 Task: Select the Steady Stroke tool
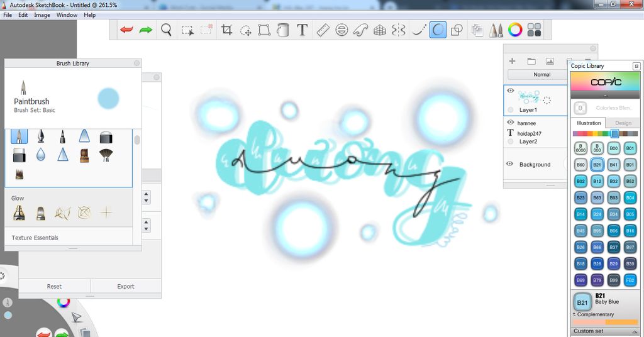coord(419,30)
